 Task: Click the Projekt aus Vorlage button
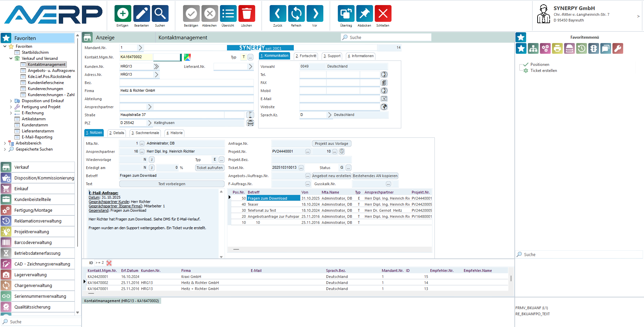pyautogui.click(x=331, y=144)
